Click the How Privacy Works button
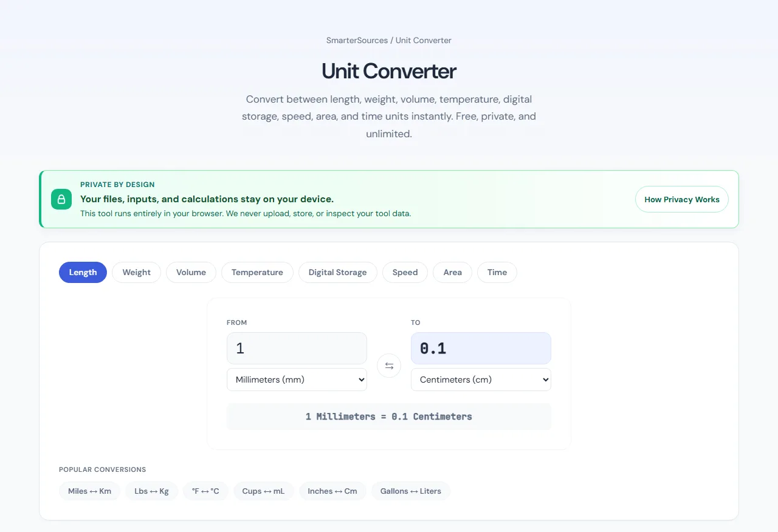The height and width of the screenshot is (532, 778). tap(681, 199)
